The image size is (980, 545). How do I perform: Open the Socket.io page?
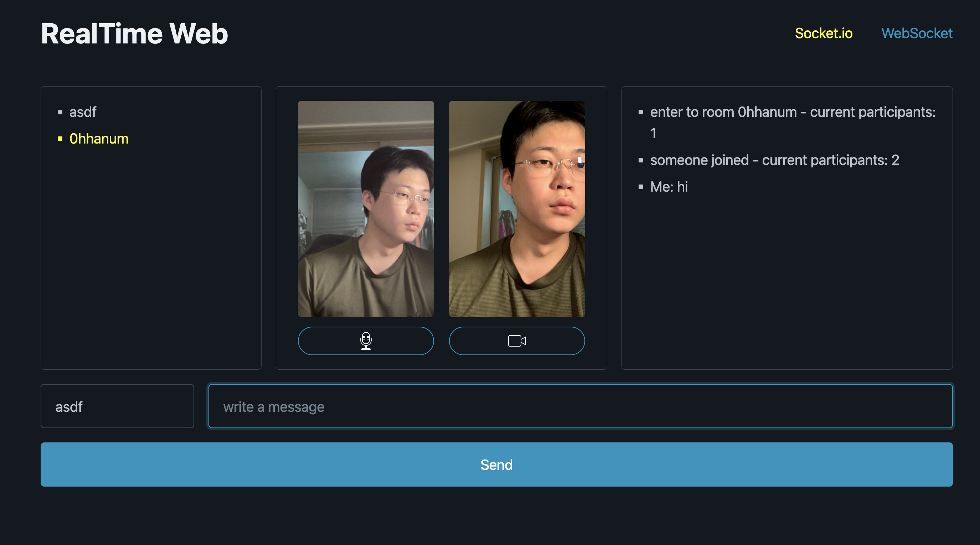[824, 33]
